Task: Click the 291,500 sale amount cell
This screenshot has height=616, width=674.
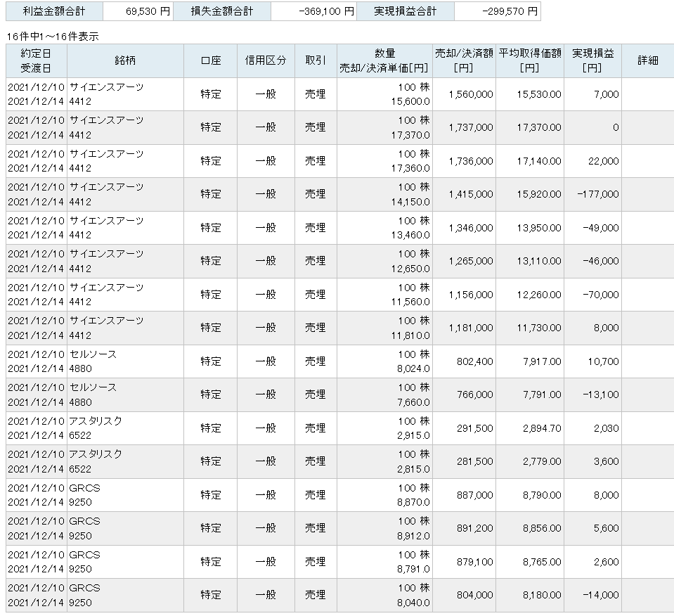Action: point(464,428)
